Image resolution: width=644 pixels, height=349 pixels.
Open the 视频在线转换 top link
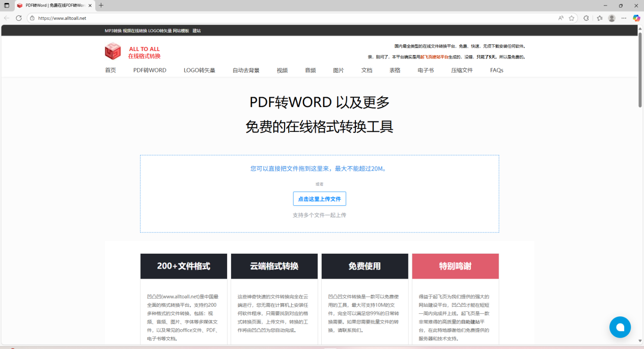click(x=134, y=31)
